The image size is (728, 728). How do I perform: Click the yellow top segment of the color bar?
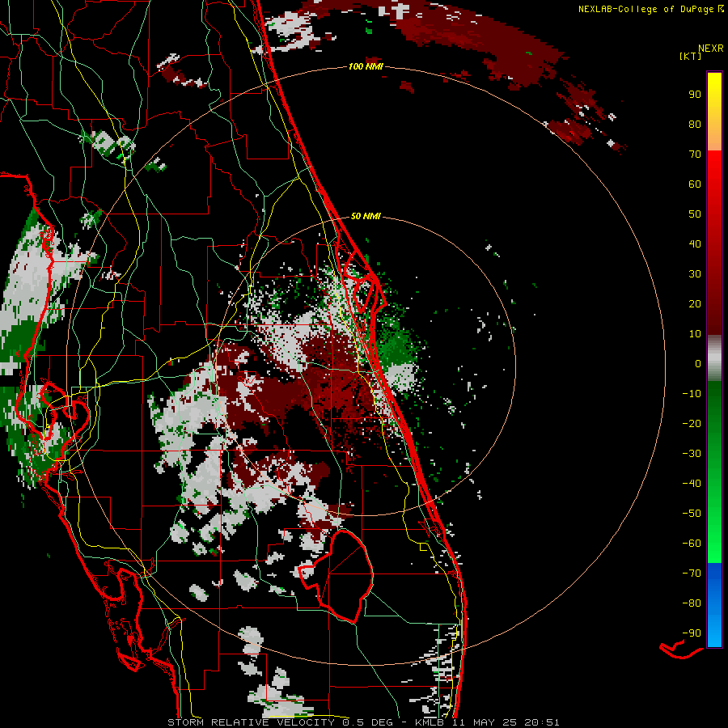[x=714, y=112]
